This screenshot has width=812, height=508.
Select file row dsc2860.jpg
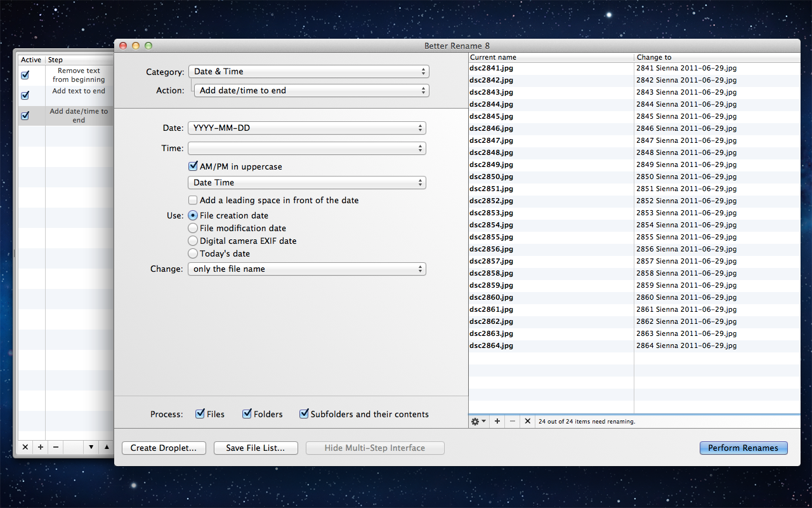[551, 297]
